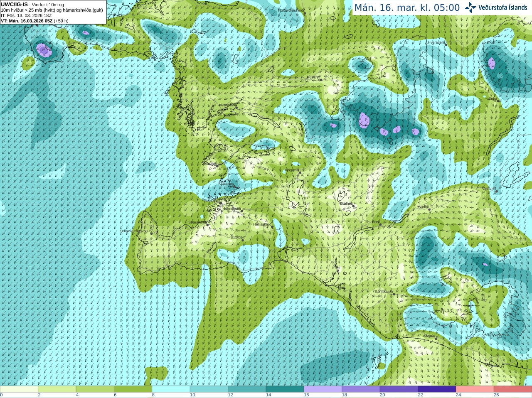
Task: Click the 4–6 m/s legend swatch
Action: tap(95, 389)
